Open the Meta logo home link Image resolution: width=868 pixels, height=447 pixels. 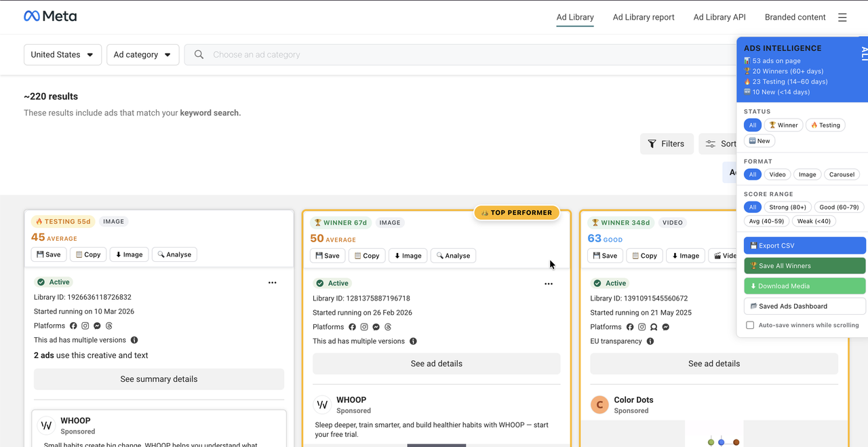pyautogui.click(x=50, y=16)
